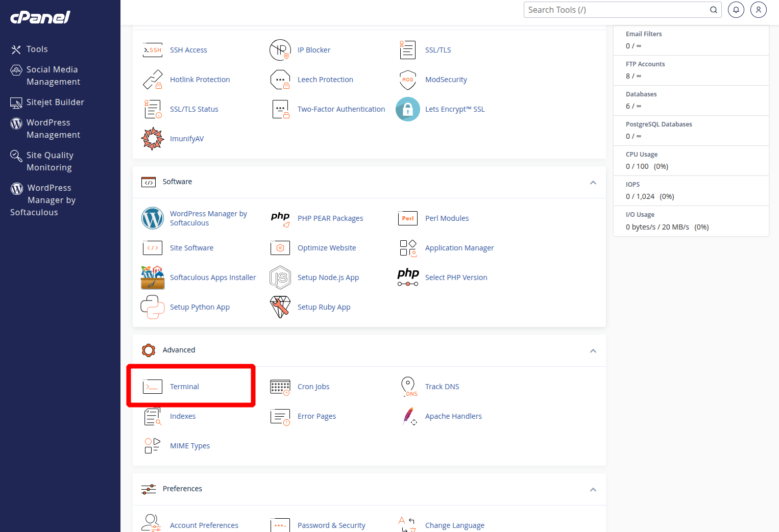The width and height of the screenshot is (779, 532).
Task: Open the SSL/TLS icon
Action: [408, 50]
